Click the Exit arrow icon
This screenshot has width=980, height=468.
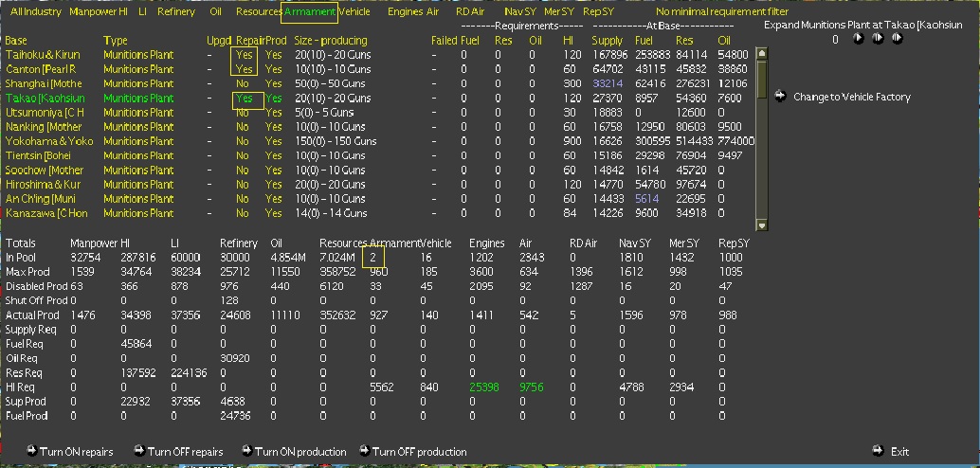(x=879, y=451)
